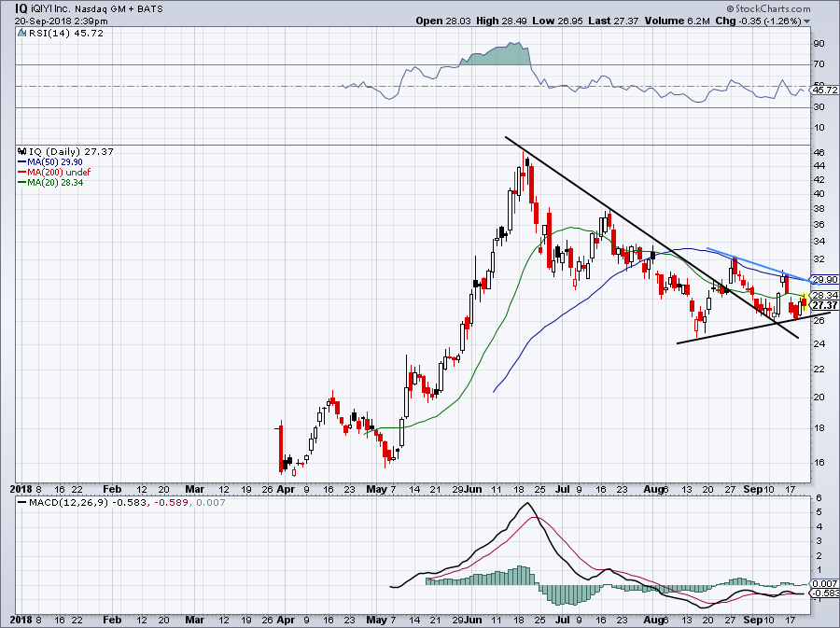Click May label on MACD panel date axis
Image resolution: width=840 pixels, height=628 pixels.
[x=377, y=620]
